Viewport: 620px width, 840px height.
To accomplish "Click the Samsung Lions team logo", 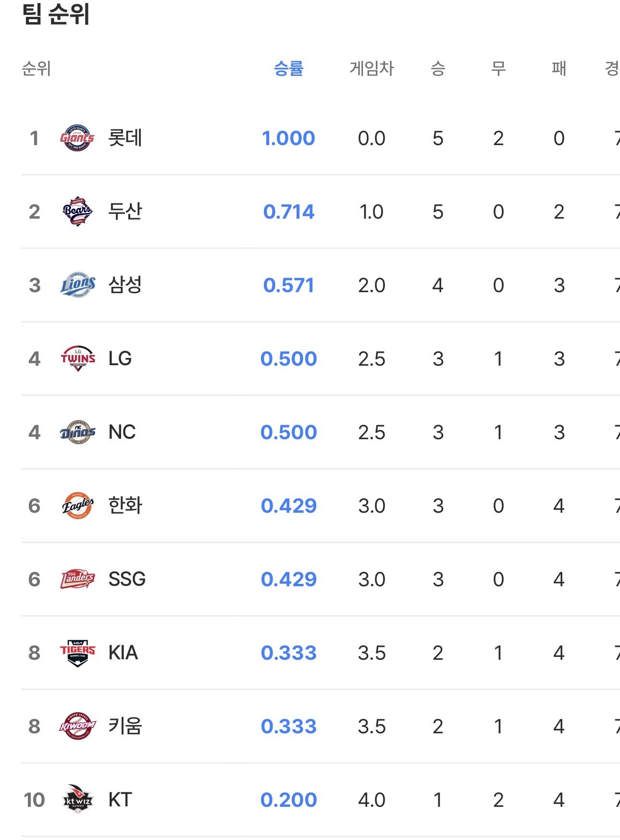I will coord(77,285).
